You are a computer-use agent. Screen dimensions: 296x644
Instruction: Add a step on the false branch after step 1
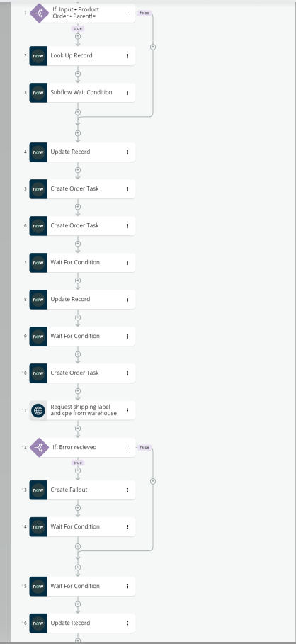153,47
